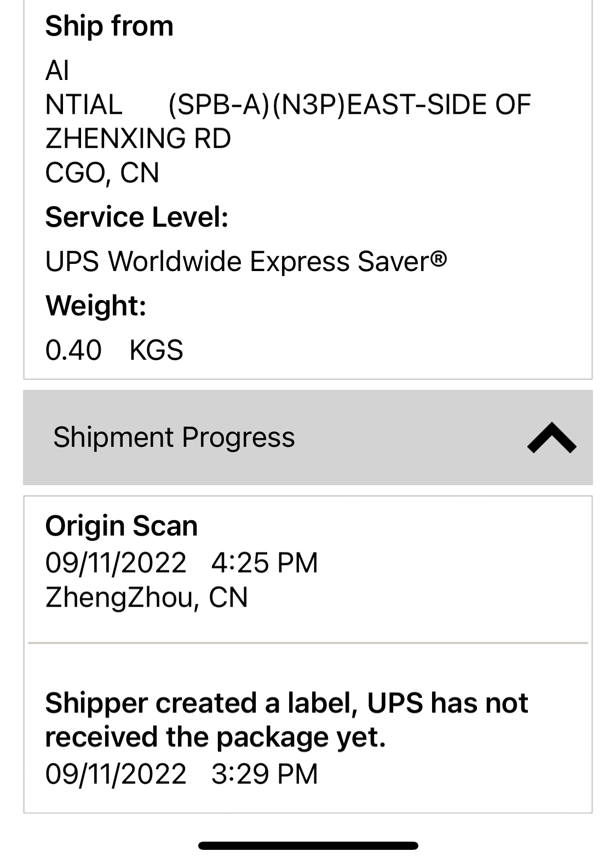This screenshot has height=863, width=616.
Task: Select the ZHENXING RD address line
Action: [138, 139]
